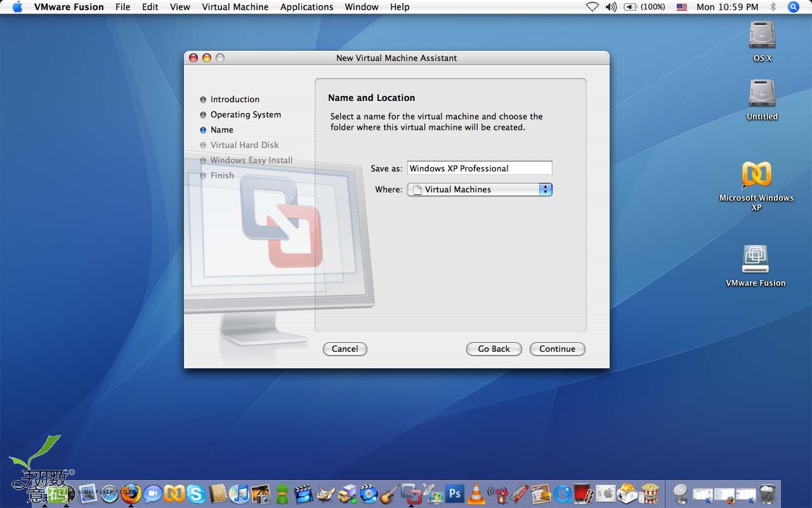The height and width of the screenshot is (508, 812).
Task: Click the Operating System step
Action: (246, 114)
